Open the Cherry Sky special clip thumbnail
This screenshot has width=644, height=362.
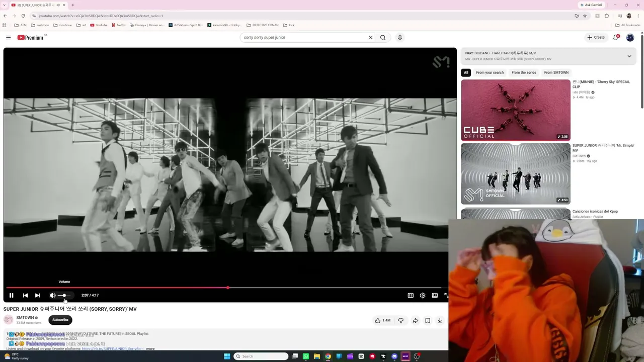pyautogui.click(x=516, y=110)
